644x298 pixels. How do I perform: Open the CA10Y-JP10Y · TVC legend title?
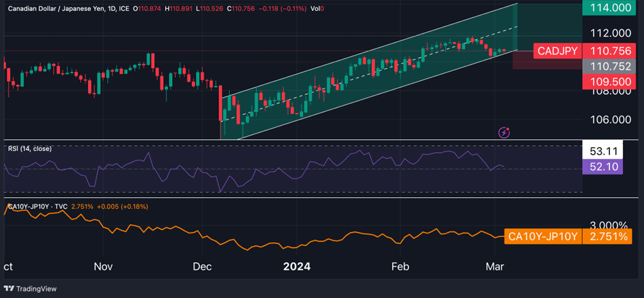[37, 207]
